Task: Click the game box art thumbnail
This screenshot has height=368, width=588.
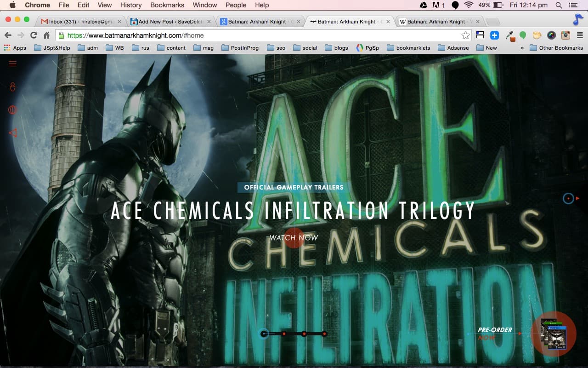Action: [x=554, y=333]
